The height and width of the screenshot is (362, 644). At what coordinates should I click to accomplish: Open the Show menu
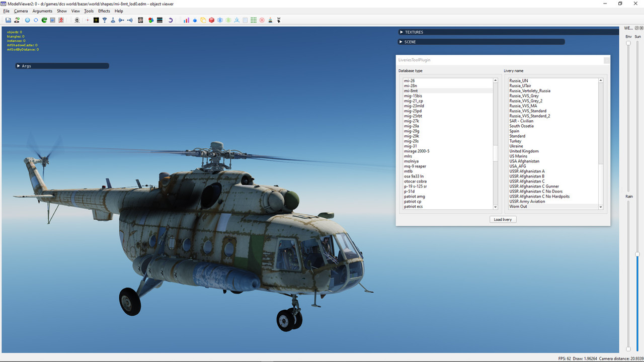click(61, 11)
